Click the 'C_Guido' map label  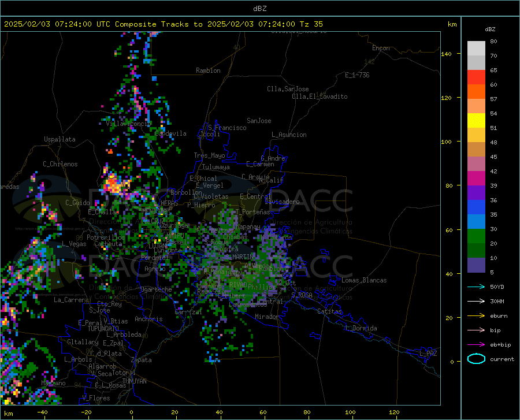pos(77,203)
